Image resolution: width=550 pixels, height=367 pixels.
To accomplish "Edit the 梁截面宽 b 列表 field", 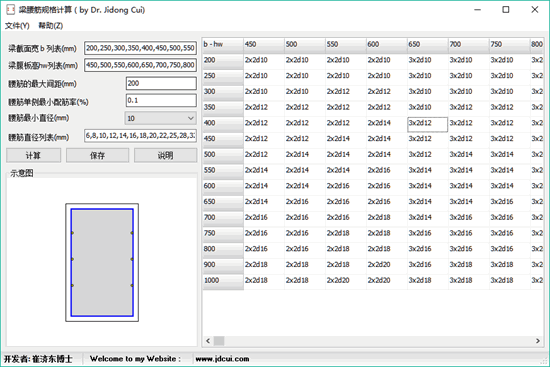I will tap(140, 48).
